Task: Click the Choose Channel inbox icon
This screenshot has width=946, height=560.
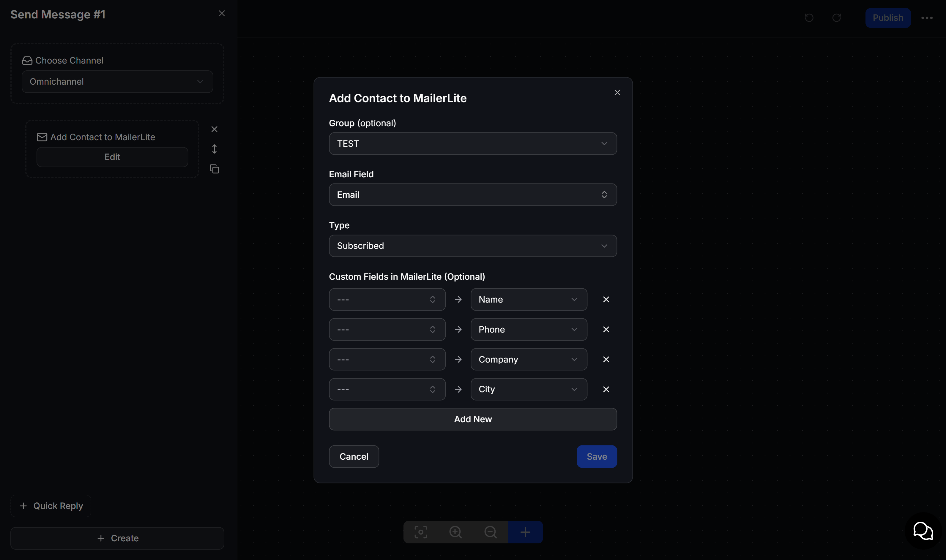Action: (27, 60)
